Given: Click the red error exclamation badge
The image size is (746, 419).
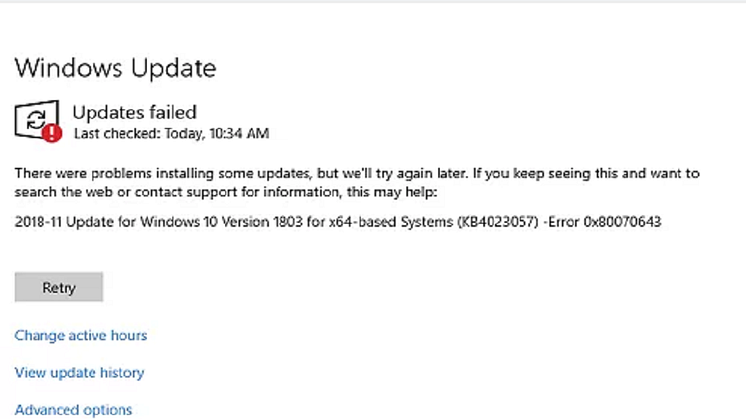Looking at the screenshot, I should (x=52, y=133).
